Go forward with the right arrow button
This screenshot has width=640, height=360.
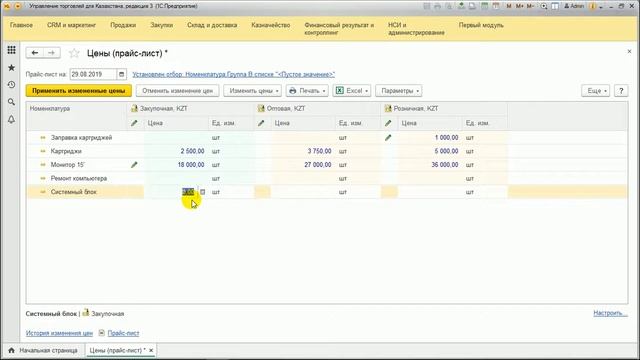tap(51, 53)
